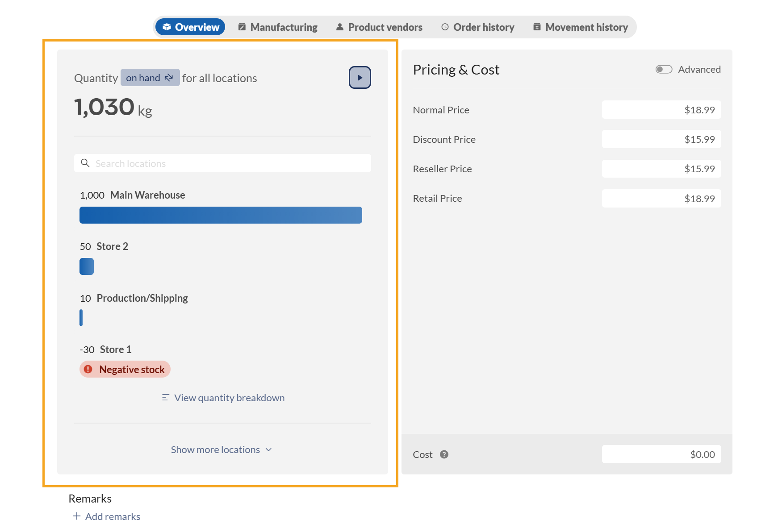Click the Normal Price input field

coord(661,110)
